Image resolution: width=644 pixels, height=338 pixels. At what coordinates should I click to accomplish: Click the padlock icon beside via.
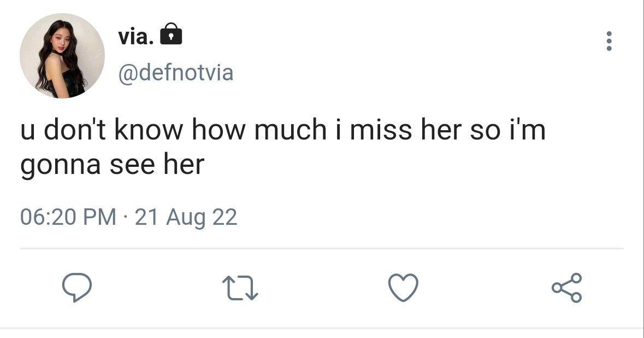[x=171, y=34]
